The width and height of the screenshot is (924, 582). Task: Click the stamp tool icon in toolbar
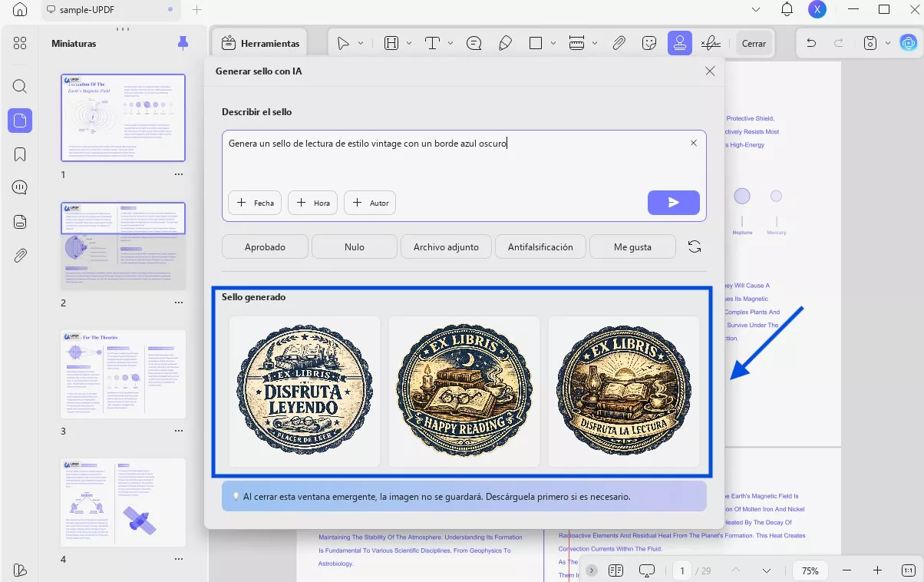click(x=679, y=43)
